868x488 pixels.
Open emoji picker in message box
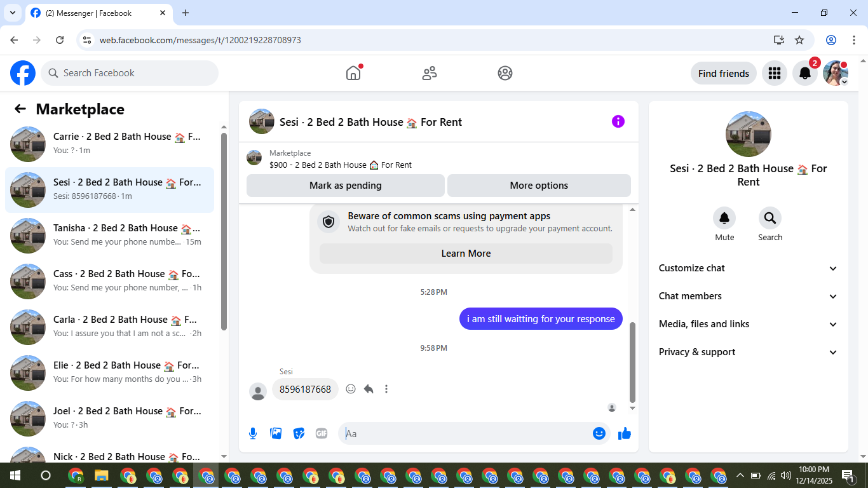coord(599,433)
